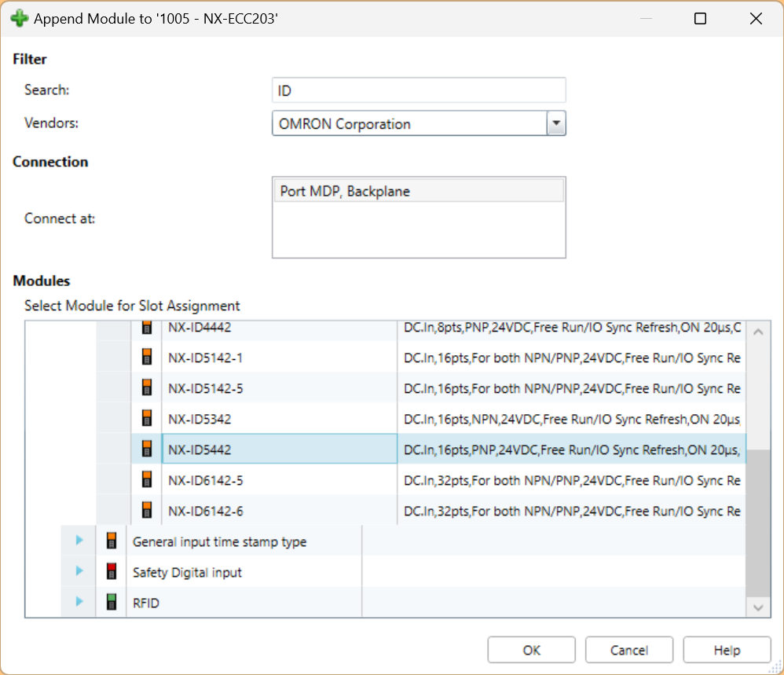Click the NX-ID5142-1 module icon
This screenshot has height=675, width=784.
pos(146,357)
